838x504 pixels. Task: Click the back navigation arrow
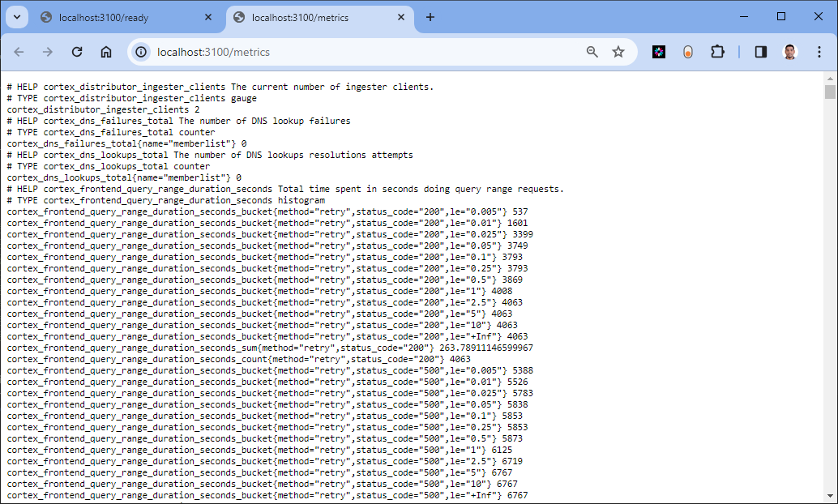tap(19, 52)
